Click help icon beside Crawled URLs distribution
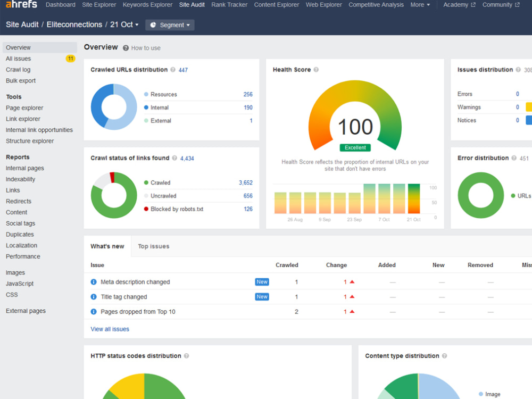The height and width of the screenshot is (399, 532). (173, 70)
